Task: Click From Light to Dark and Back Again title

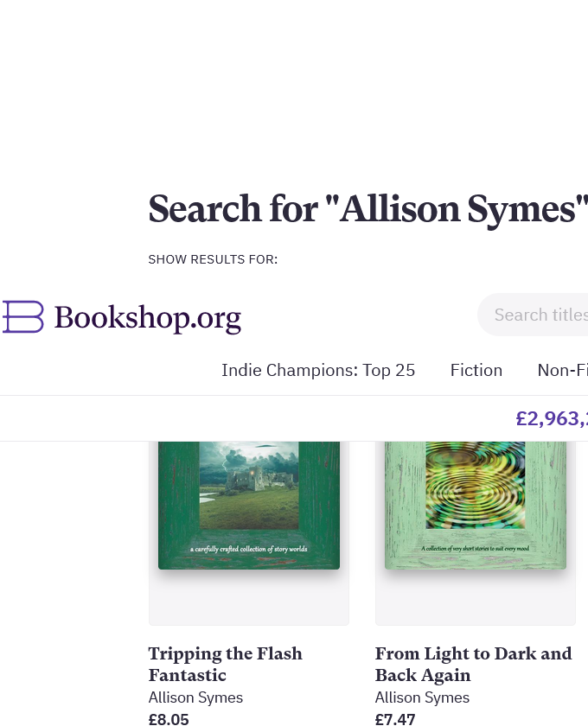Action: coord(473,664)
